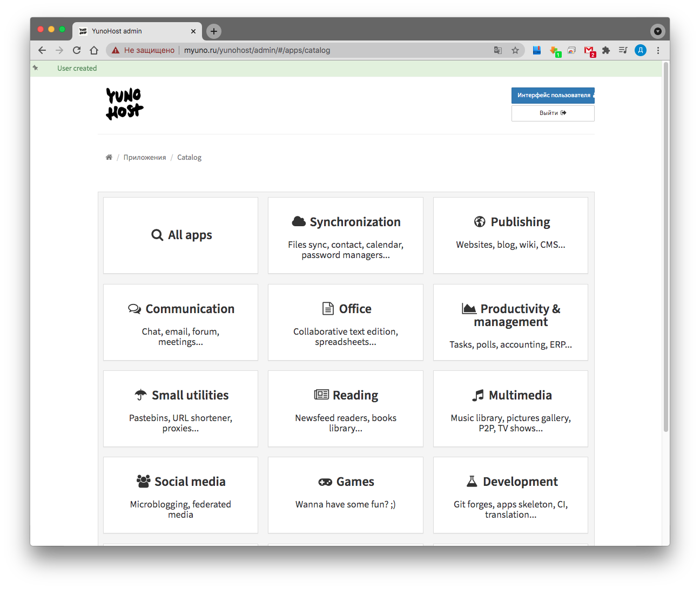Click the not-secure warning triangle icon
Screen dimensions: 700x589
116,50
